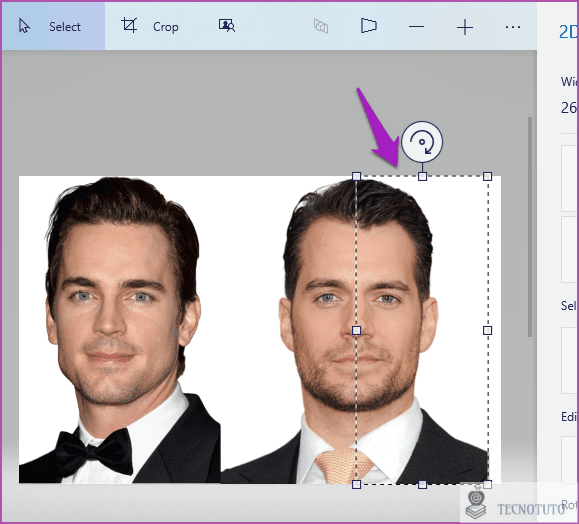This screenshot has width=579, height=524.
Task: Click the greyed-out 3D view icon
Action: coord(321,26)
